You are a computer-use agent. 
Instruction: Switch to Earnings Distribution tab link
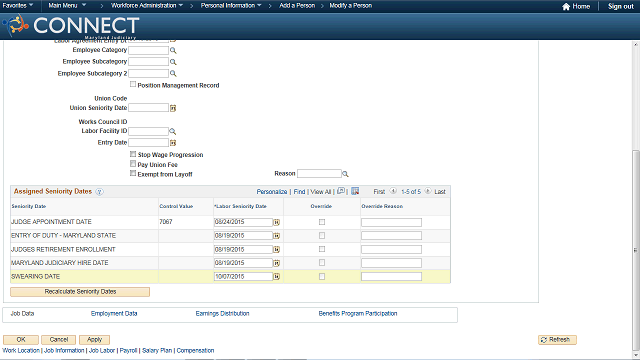click(x=222, y=313)
